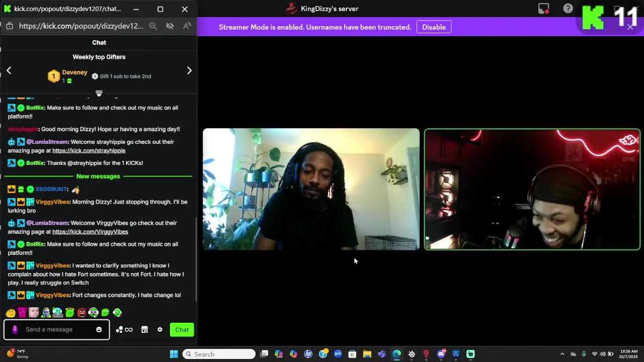Show previous weekly top gifter

pyautogui.click(x=9, y=70)
